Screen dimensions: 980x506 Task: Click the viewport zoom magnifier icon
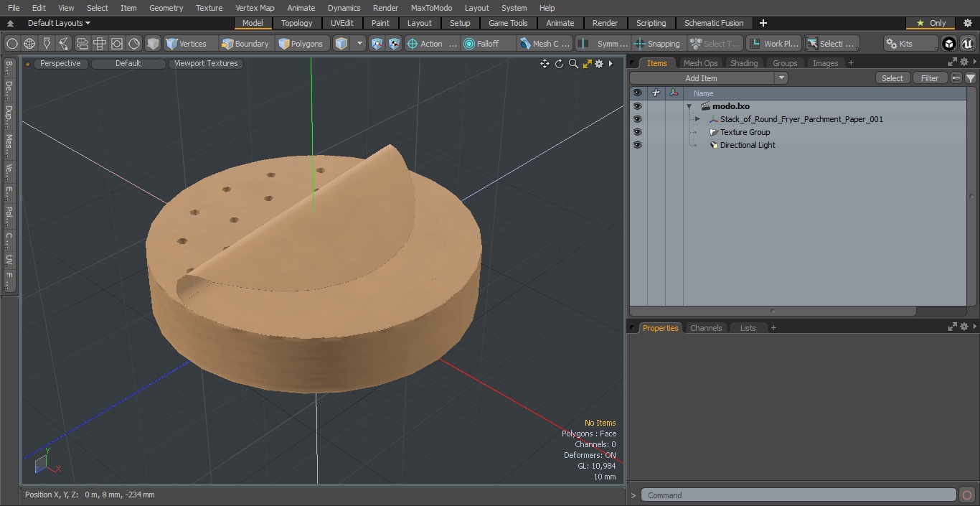click(573, 64)
